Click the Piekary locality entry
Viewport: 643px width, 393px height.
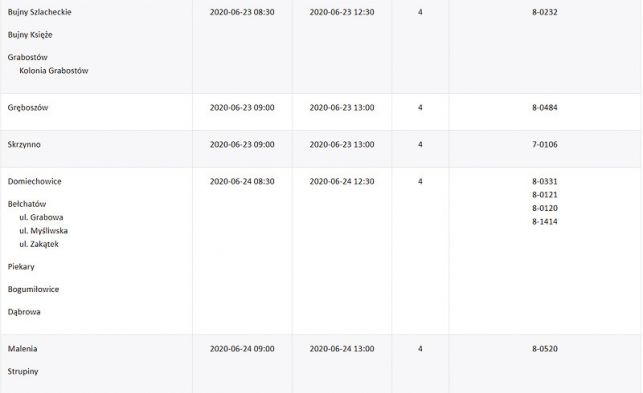pyautogui.click(x=21, y=267)
